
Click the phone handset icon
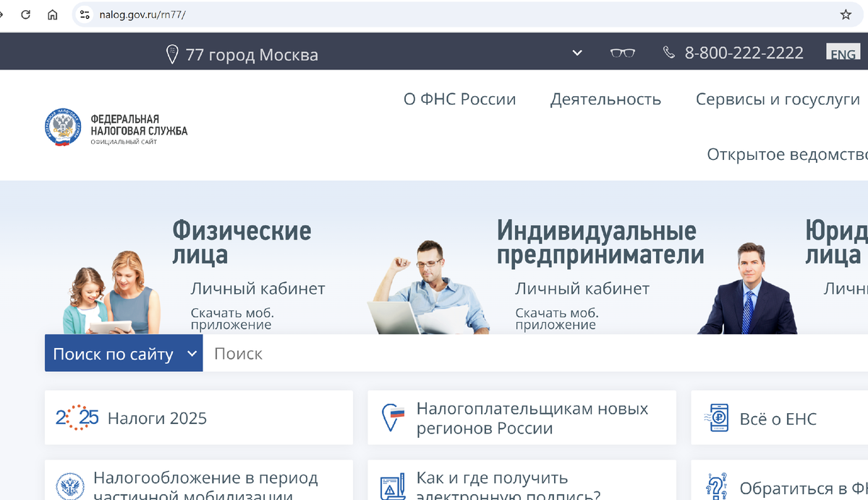[x=669, y=53]
